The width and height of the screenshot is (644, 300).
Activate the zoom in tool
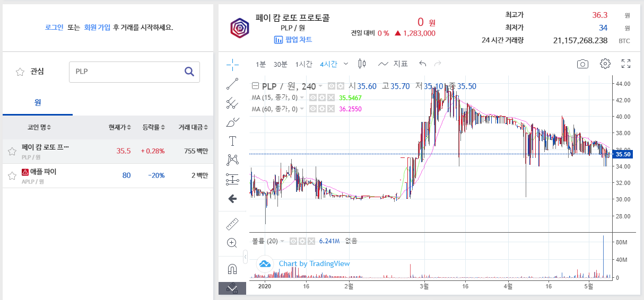coord(232,243)
